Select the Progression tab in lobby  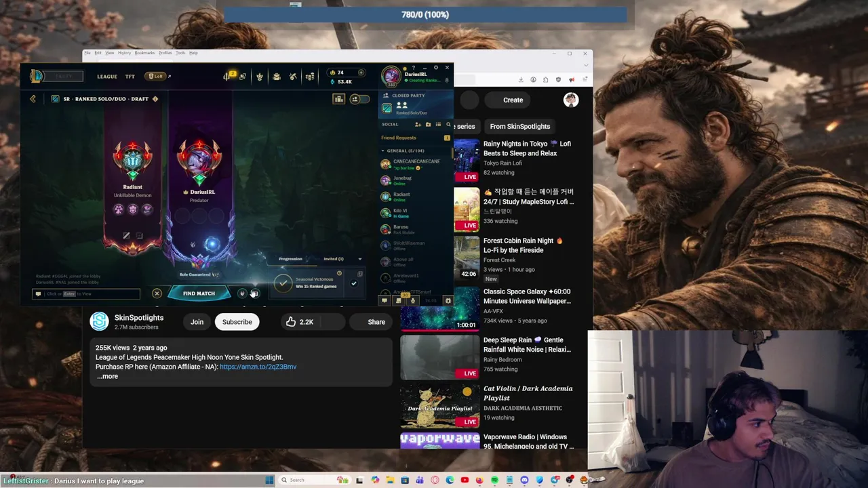pyautogui.click(x=290, y=259)
